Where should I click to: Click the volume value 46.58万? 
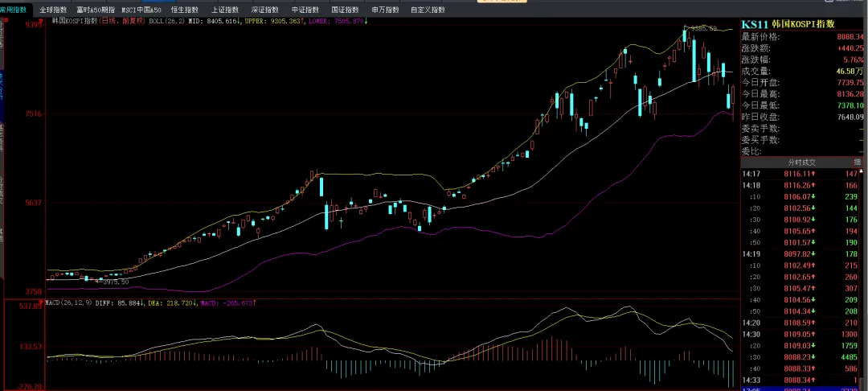tap(850, 72)
